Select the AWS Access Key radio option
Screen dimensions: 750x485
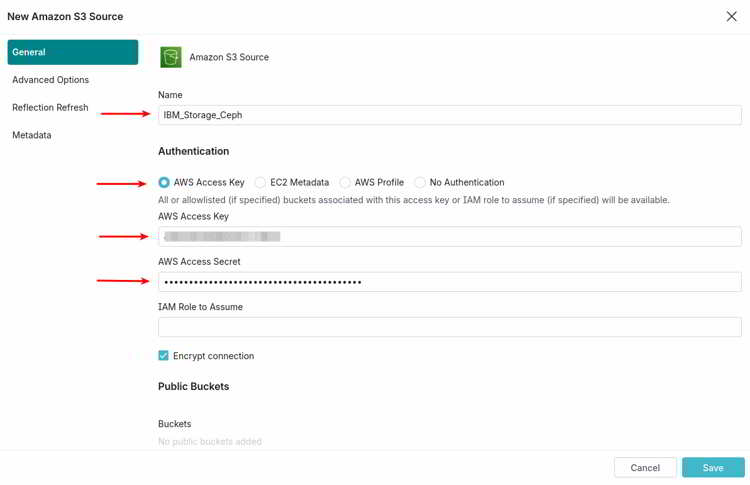(x=164, y=182)
